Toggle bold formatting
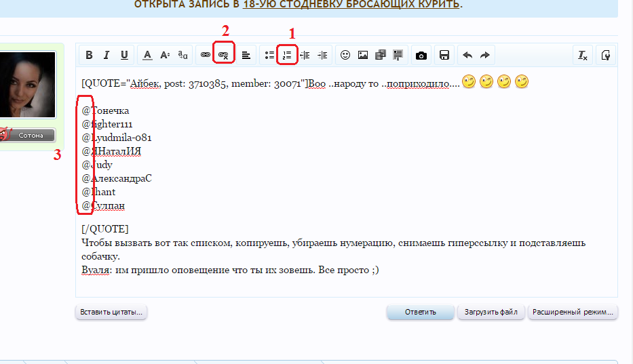Viewport: 633px width, 364px height. [89, 56]
